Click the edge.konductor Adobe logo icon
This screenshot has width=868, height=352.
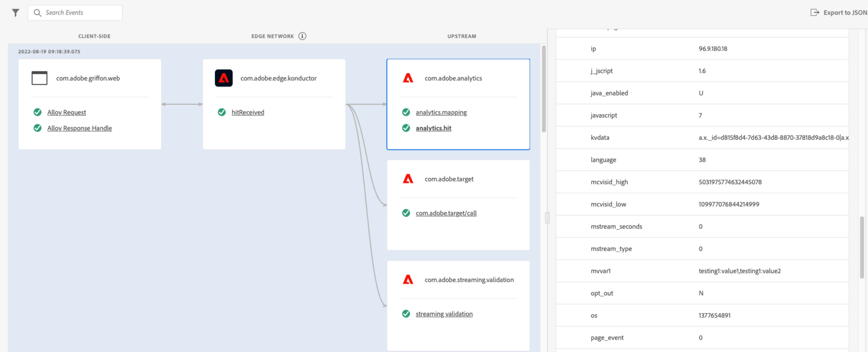[x=224, y=78]
